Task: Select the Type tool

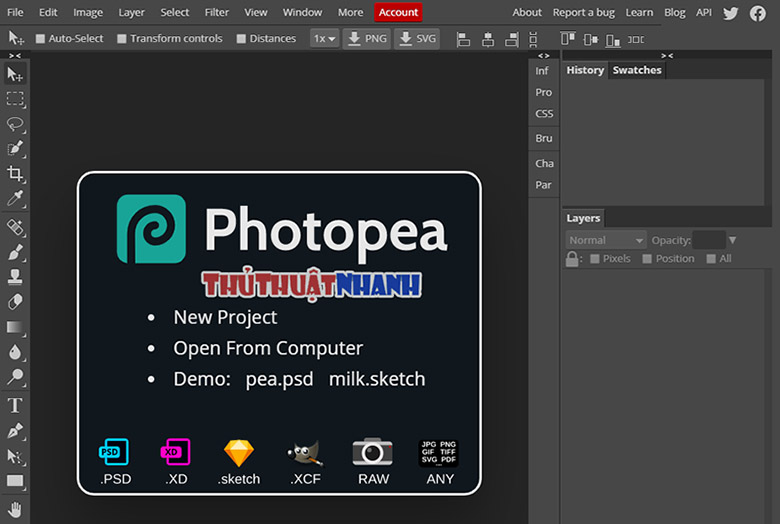Action: [15, 406]
